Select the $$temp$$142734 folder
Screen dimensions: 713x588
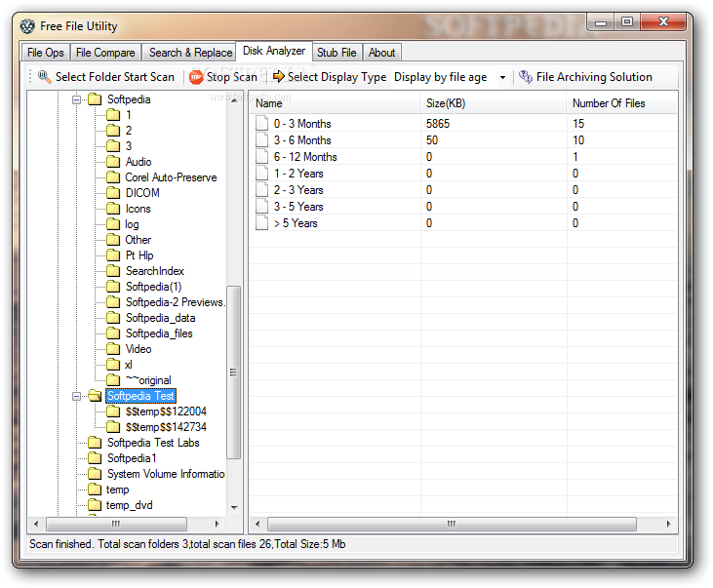click(x=166, y=427)
